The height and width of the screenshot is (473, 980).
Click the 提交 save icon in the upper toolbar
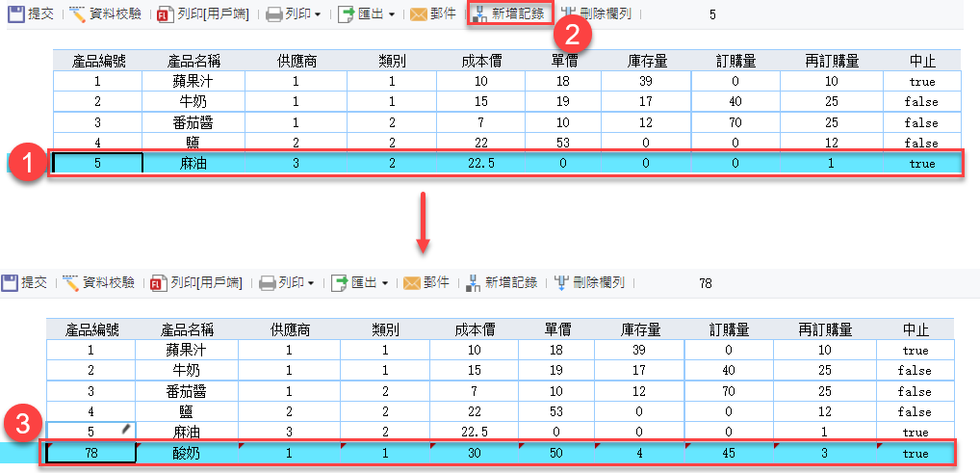15,14
